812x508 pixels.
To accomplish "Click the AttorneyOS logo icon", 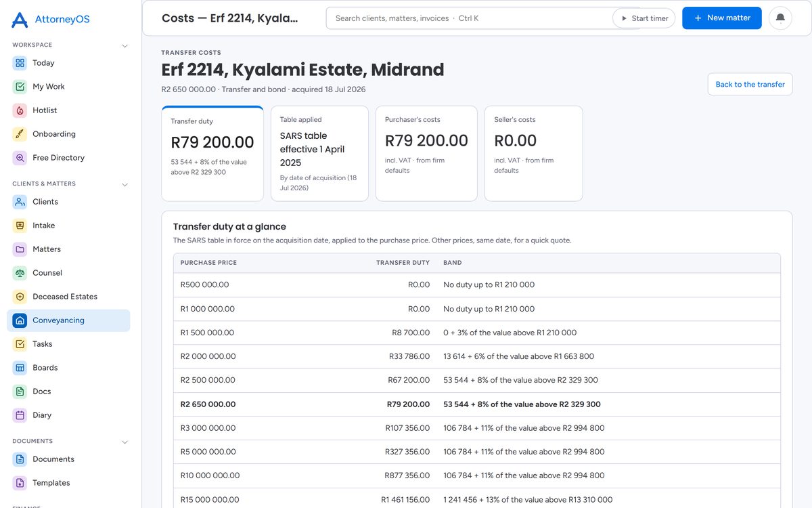I will pos(20,20).
